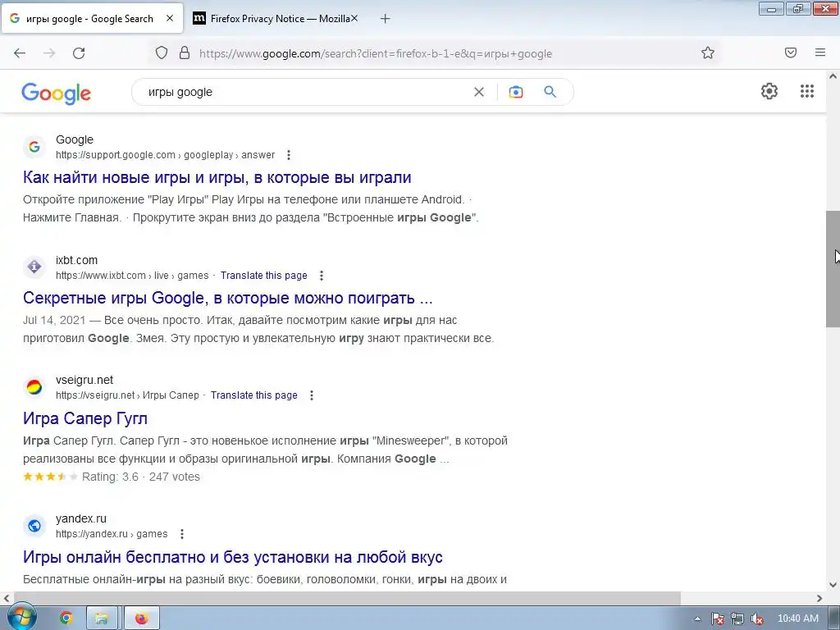Click the vseigru.net site favicon
The height and width of the screenshot is (630, 840).
tap(34, 387)
